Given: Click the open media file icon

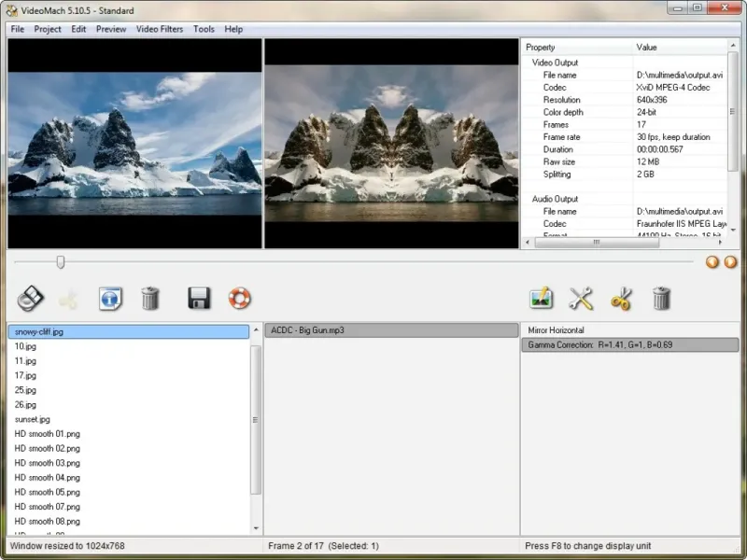Looking at the screenshot, I should [31, 299].
